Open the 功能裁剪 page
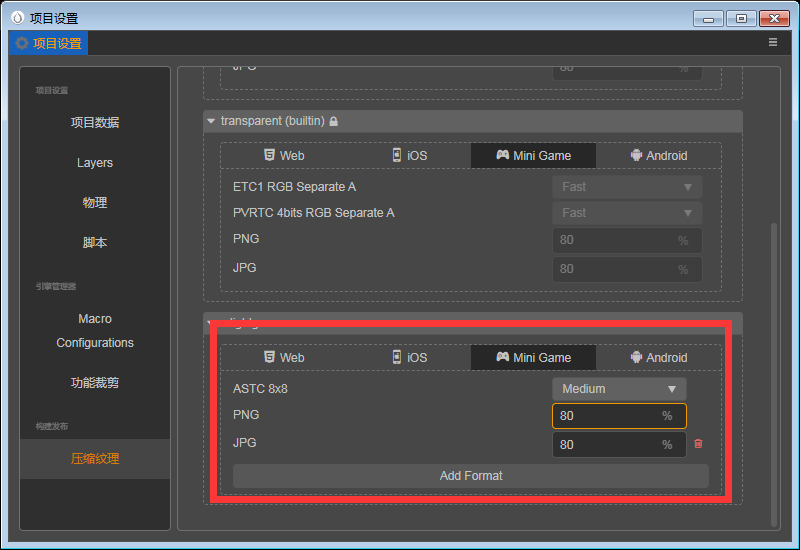The image size is (800, 550). click(95, 383)
